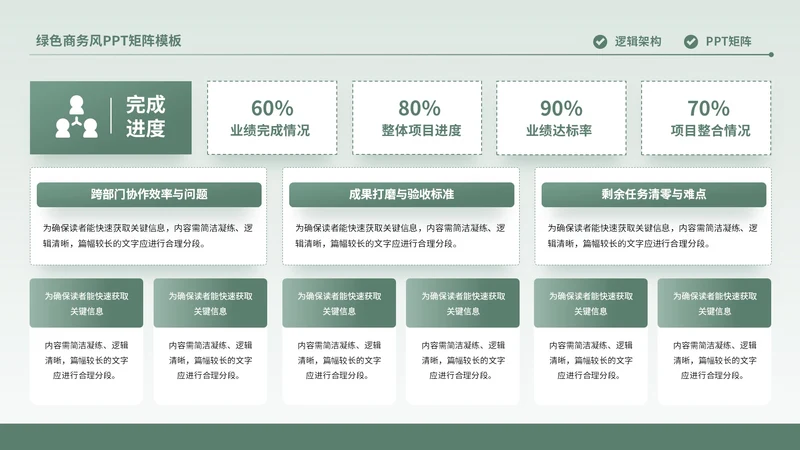
Task: Select the 70% figure
Action: (x=708, y=108)
